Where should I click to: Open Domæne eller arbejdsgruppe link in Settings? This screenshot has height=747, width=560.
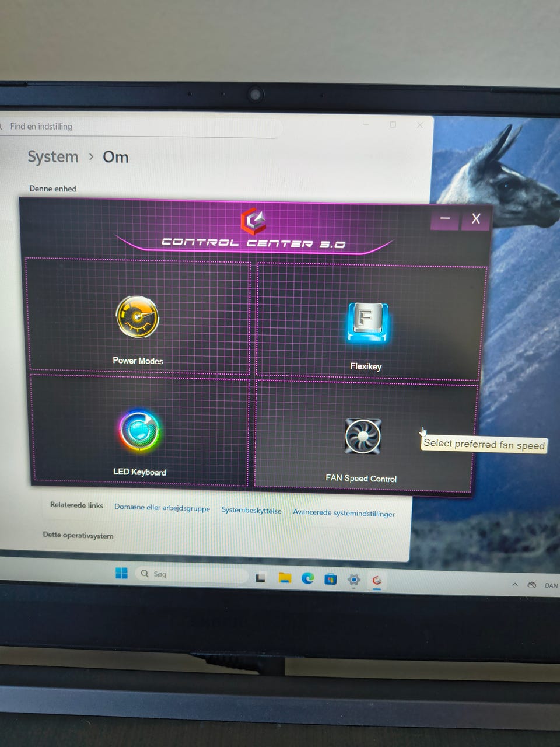click(x=162, y=508)
